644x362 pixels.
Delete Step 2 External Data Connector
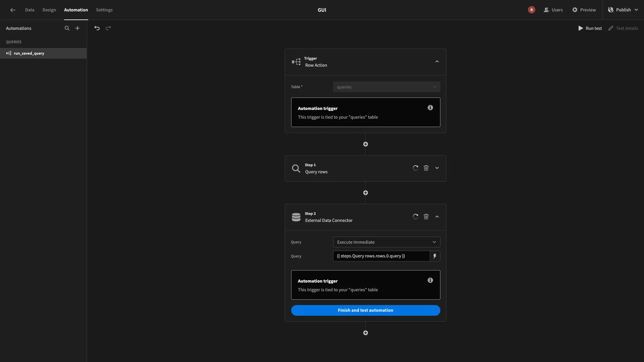[x=426, y=217]
